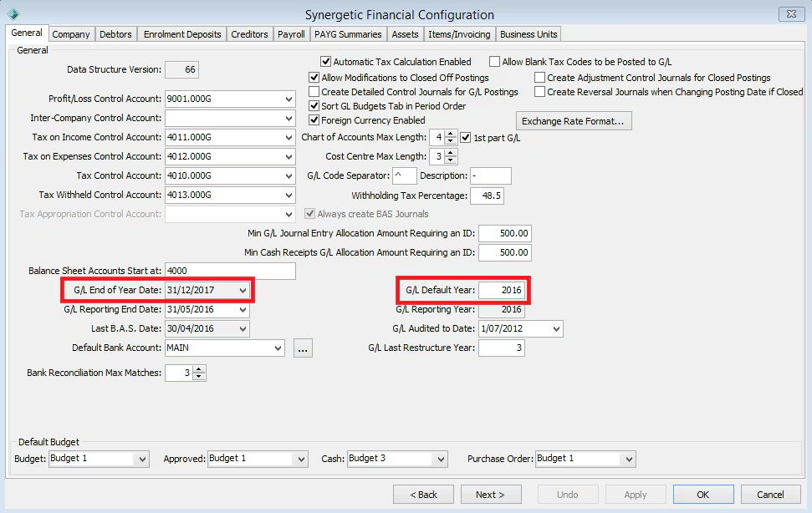Expand the Default Bank Account dropdown

(278, 348)
